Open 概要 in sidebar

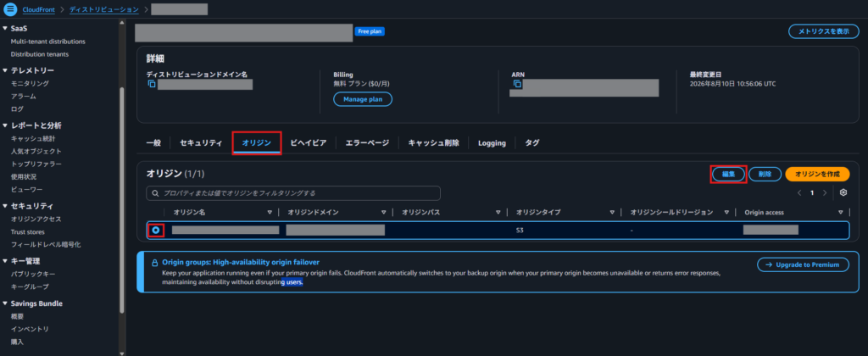coord(17,317)
